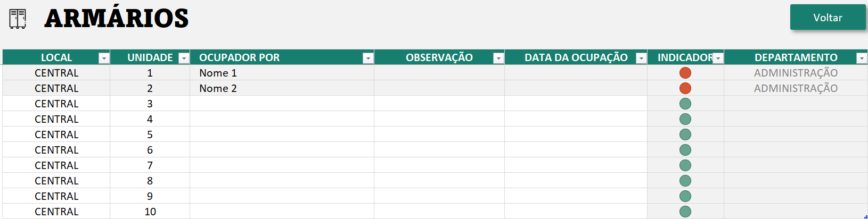Click the green indicator for unit 5
This screenshot has height=219, width=868.
(x=685, y=134)
